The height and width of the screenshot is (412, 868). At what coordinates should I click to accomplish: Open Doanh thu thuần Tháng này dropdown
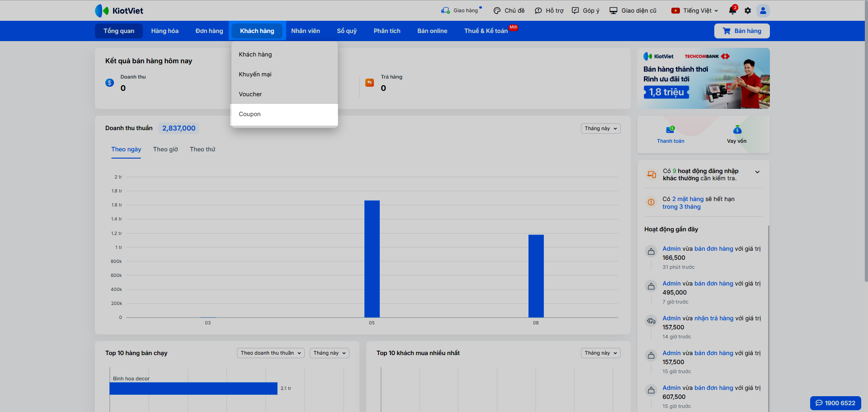tap(600, 129)
